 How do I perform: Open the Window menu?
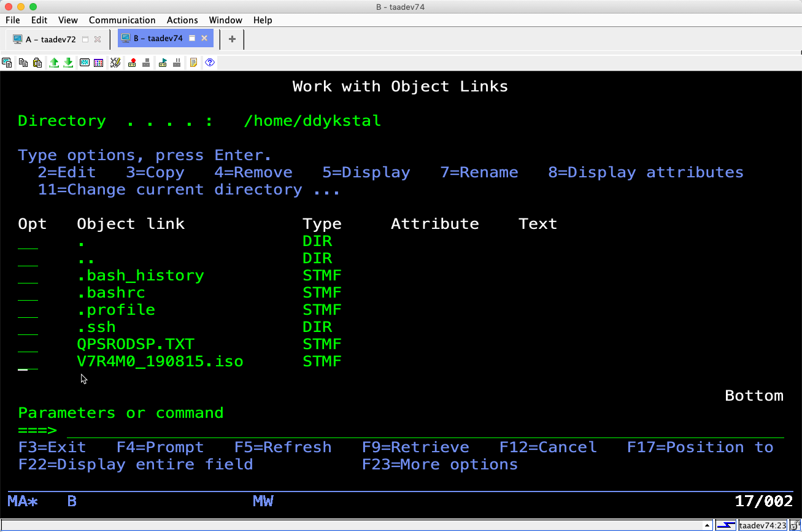[x=226, y=20]
